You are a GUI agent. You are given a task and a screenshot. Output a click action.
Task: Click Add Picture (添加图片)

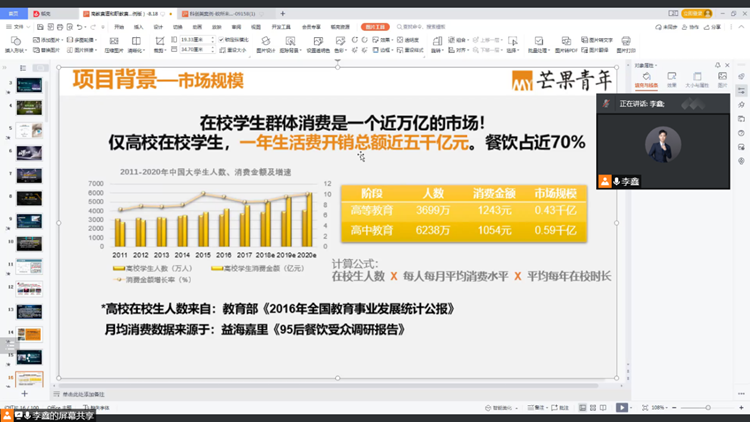(46, 40)
